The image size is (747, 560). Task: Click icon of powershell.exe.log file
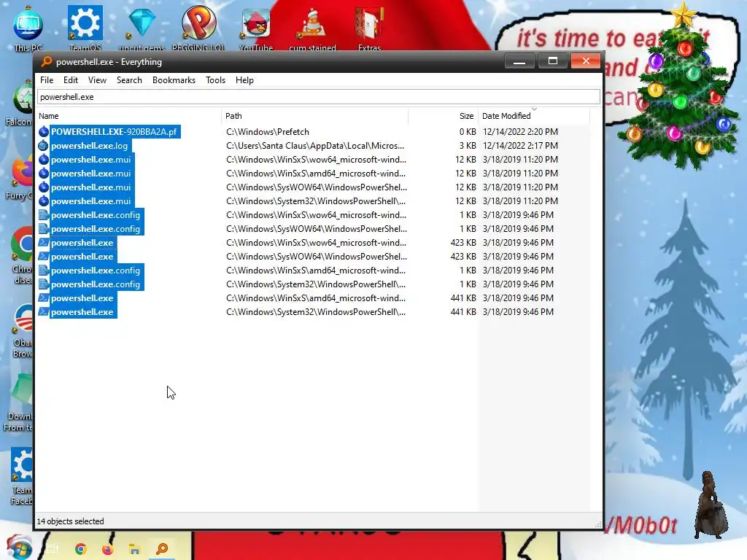[44, 146]
